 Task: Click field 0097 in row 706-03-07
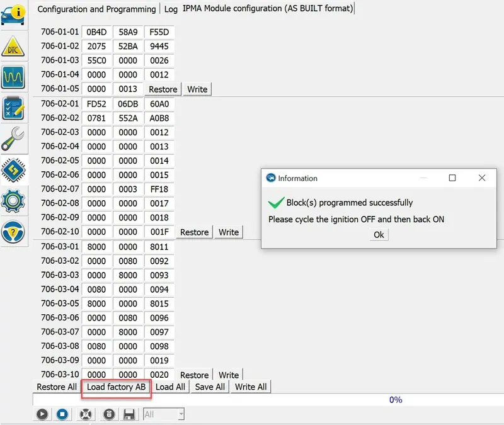[159, 332]
